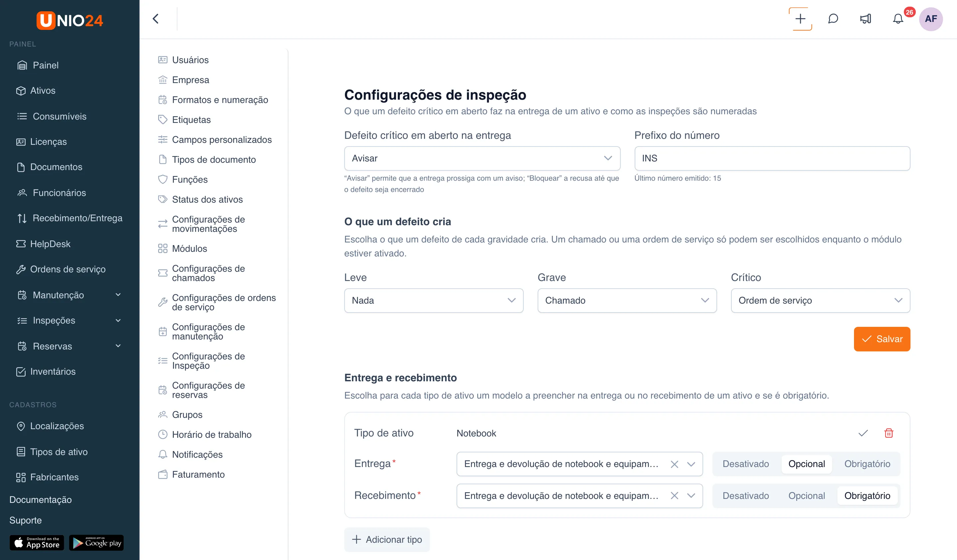The width and height of the screenshot is (957, 560).
Task: Click the UNIO24 logo
Action: (70, 20)
